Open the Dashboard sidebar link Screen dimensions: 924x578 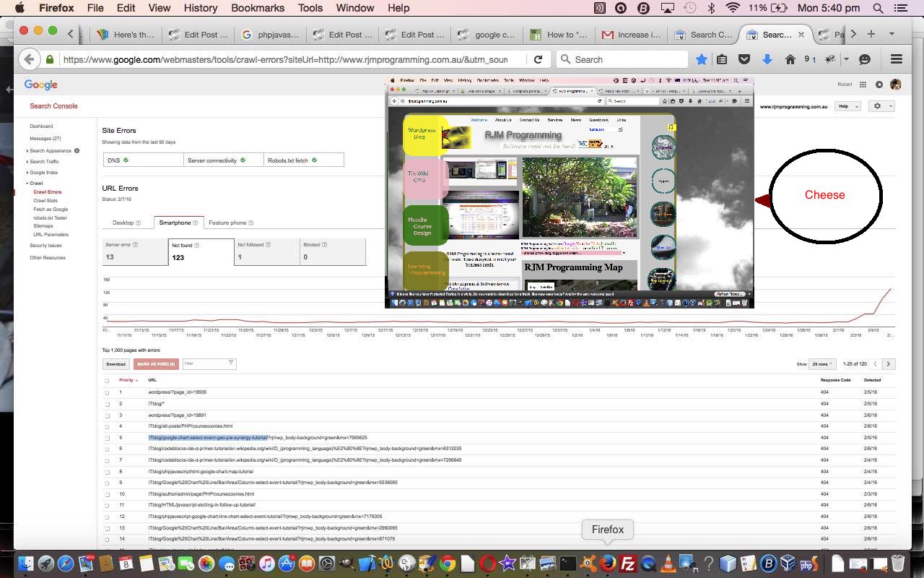tap(41, 126)
